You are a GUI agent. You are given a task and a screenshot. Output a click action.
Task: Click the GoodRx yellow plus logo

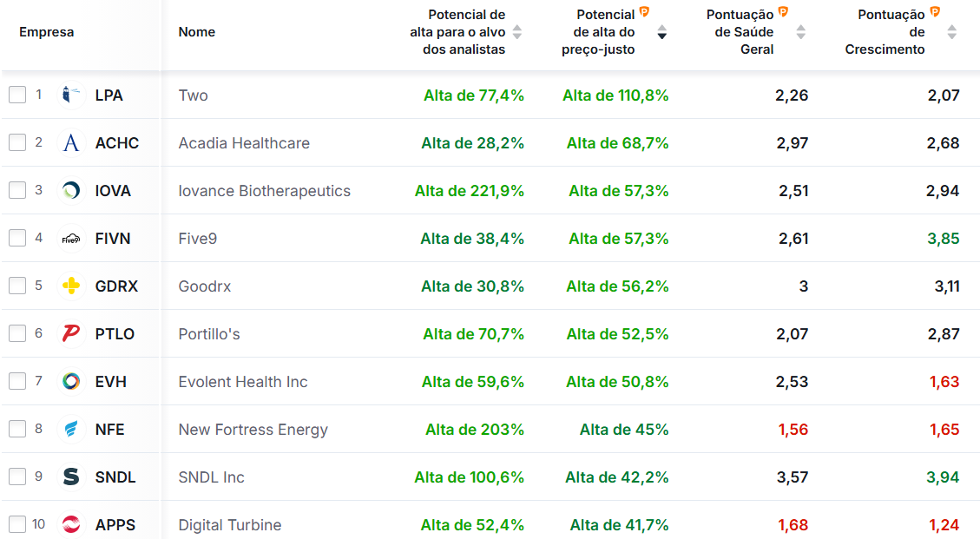pos(71,286)
